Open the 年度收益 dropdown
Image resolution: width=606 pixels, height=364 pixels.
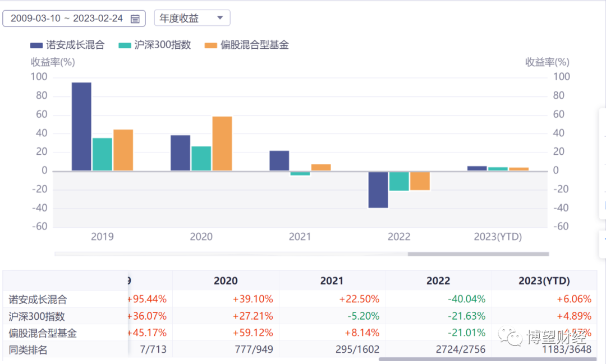pos(192,18)
